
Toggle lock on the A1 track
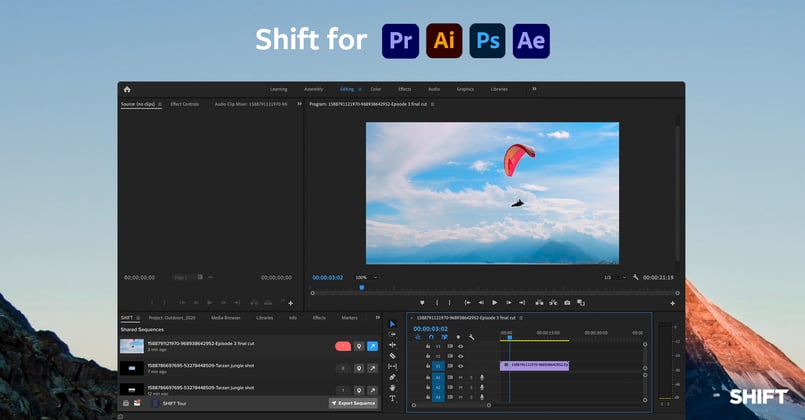(x=428, y=377)
